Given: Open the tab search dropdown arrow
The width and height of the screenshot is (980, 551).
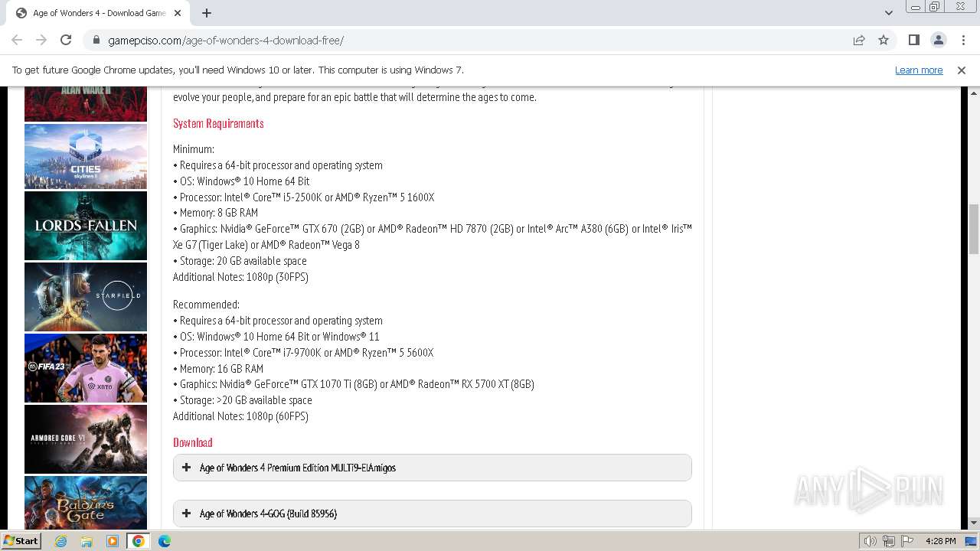Looking at the screenshot, I should [888, 13].
